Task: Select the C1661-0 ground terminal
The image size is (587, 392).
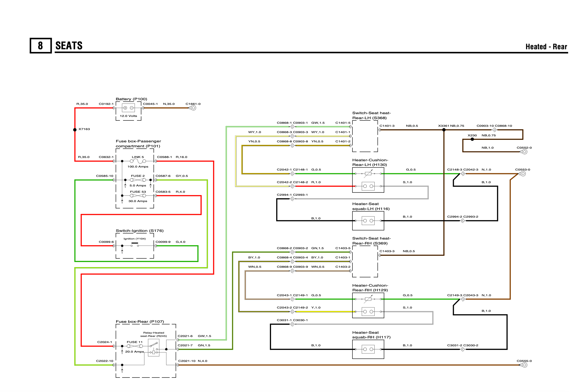Action: coord(193,108)
